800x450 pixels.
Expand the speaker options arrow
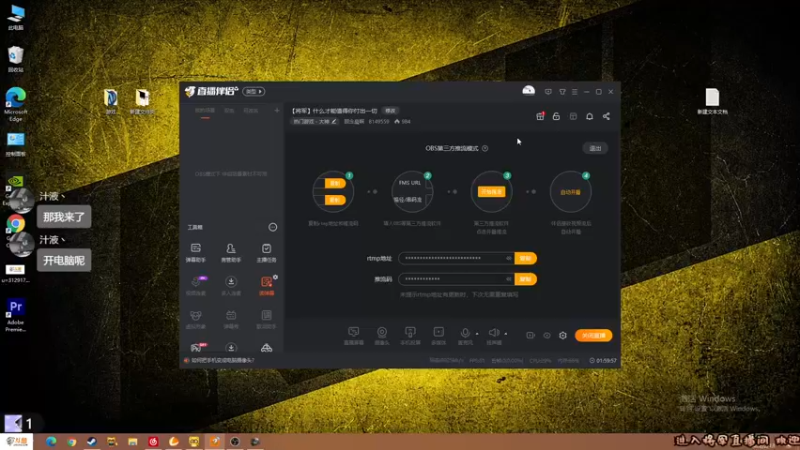click(506, 334)
